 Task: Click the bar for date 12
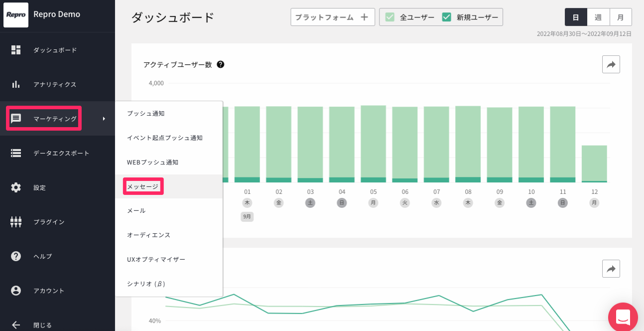click(595, 164)
